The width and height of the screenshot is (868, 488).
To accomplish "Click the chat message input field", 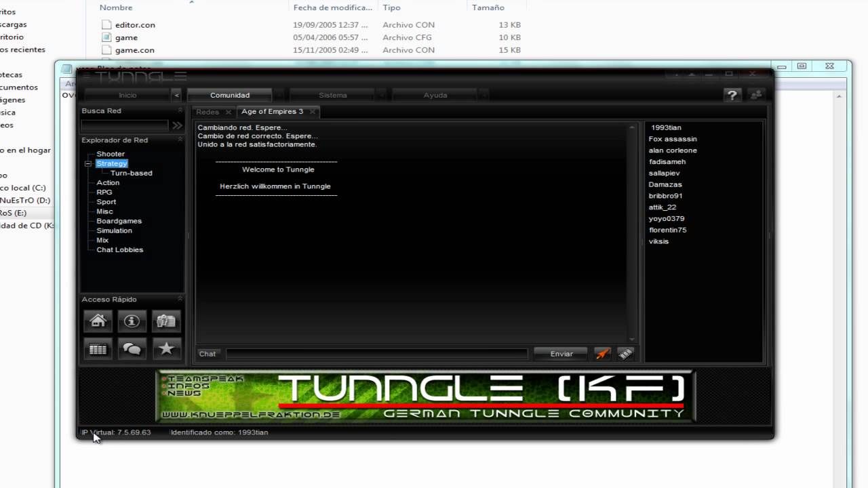I will pos(376,354).
